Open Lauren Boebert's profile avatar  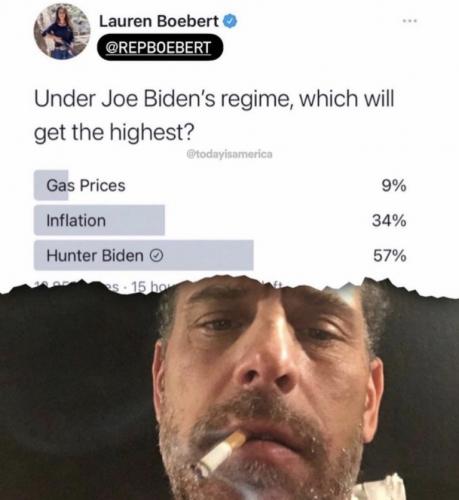point(62,32)
